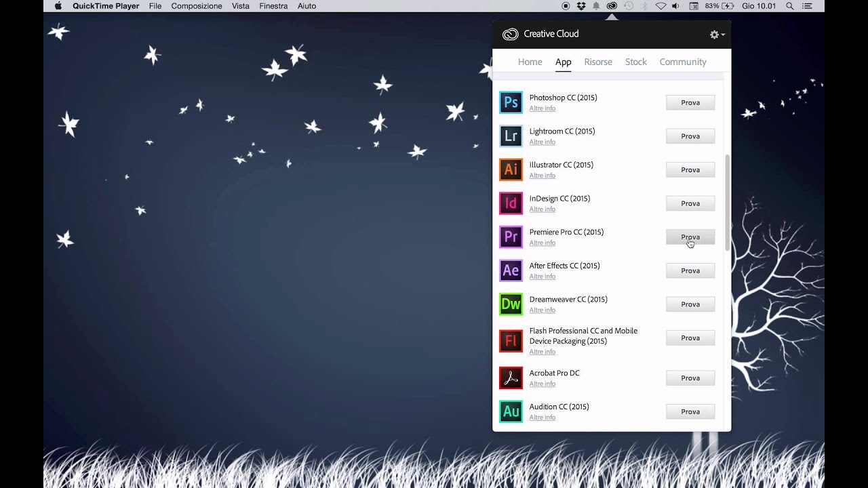Open the Vista menu

tap(241, 6)
